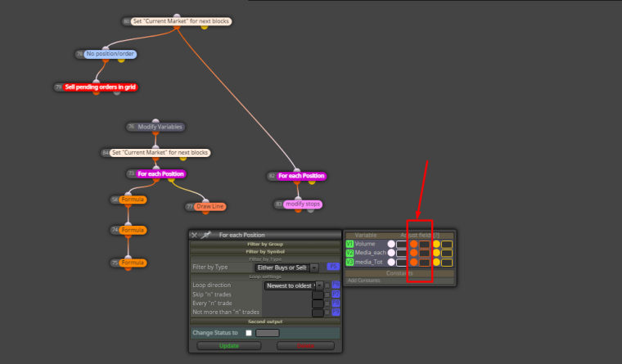Open the Loop direction dropdown

[x=294, y=285]
